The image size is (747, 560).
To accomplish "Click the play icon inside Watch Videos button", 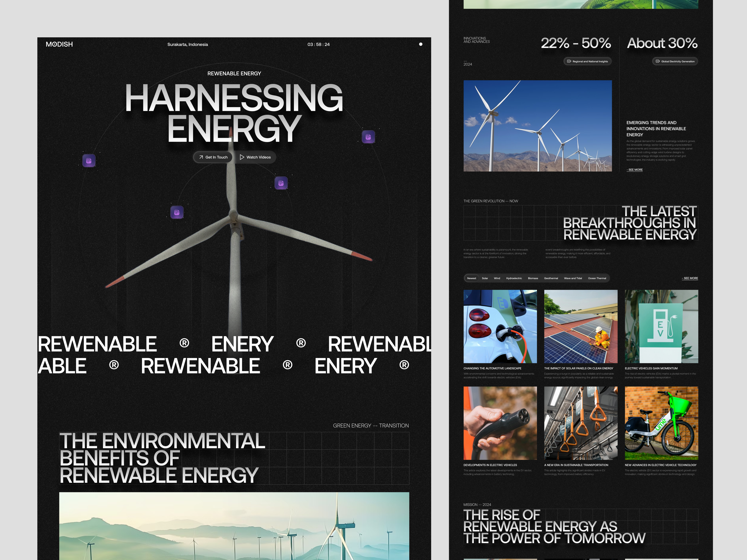I will 242,157.
